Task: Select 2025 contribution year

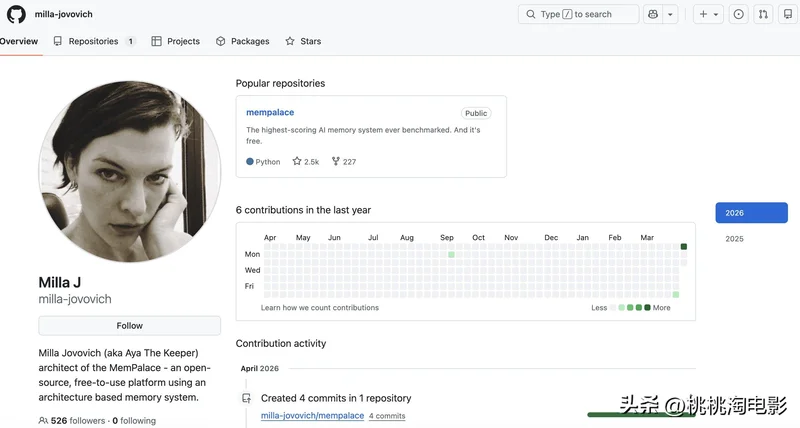Action: click(x=734, y=239)
